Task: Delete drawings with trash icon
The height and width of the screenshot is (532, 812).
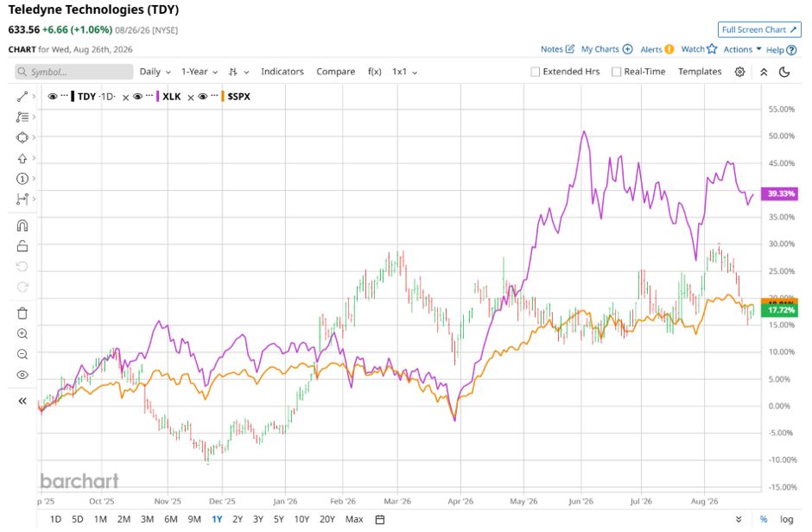Action: pyautogui.click(x=22, y=313)
